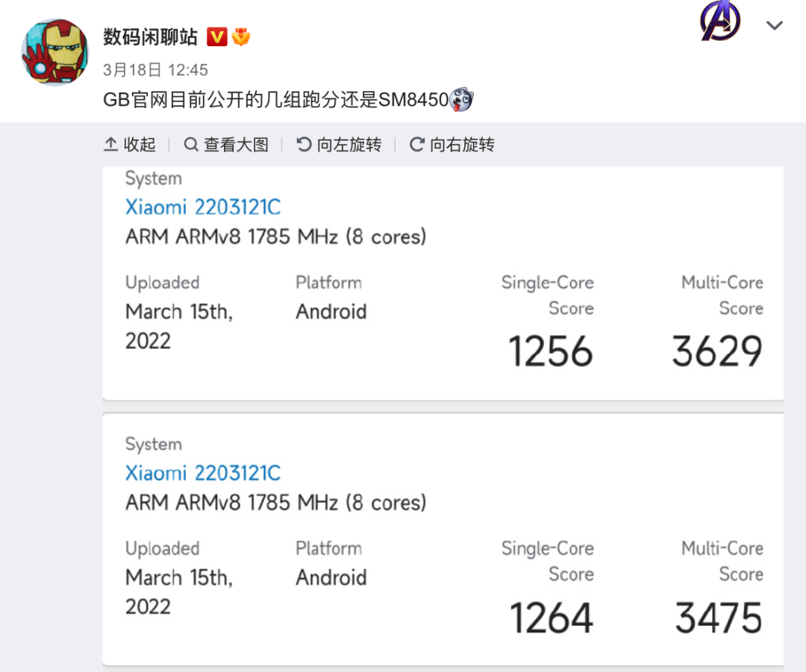Open first Xiaomi 2203121C result link
This screenshot has height=672, width=806.
203,207
